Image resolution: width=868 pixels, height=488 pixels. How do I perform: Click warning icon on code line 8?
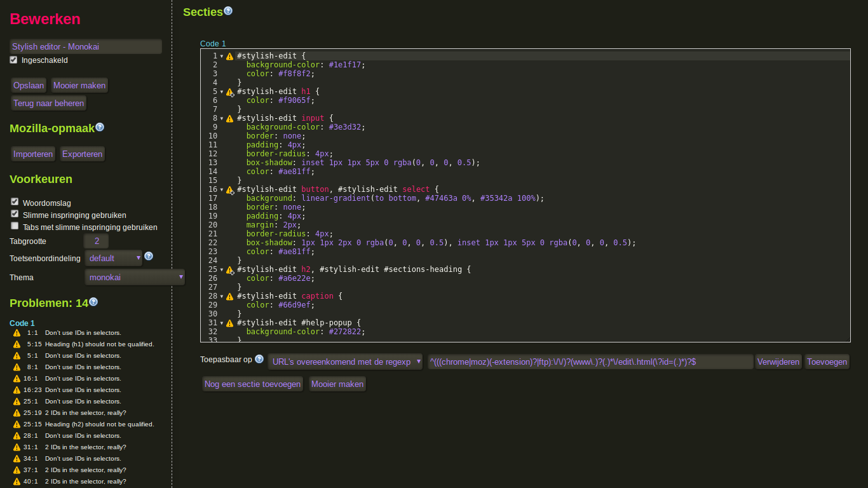point(229,118)
